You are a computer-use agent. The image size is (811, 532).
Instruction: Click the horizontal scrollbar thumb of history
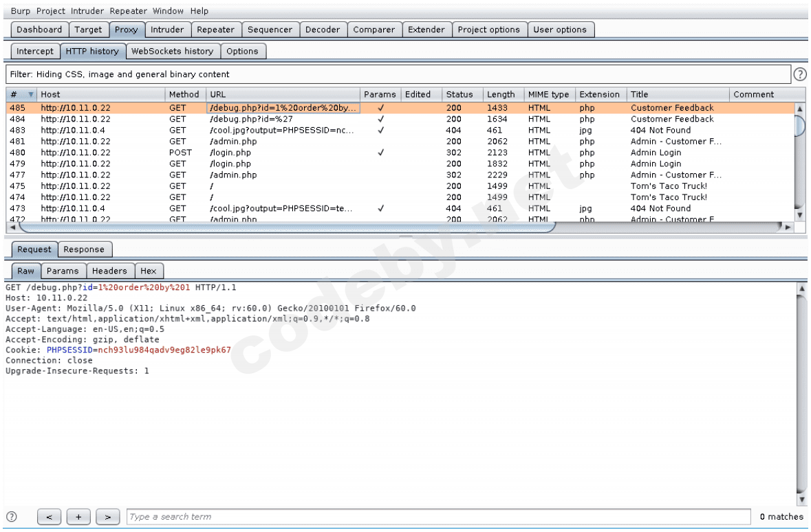287,227
